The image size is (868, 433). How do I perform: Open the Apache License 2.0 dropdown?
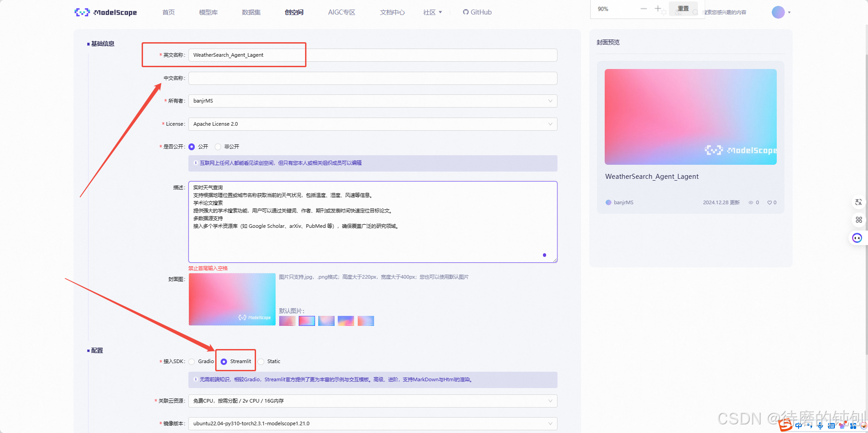(373, 124)
